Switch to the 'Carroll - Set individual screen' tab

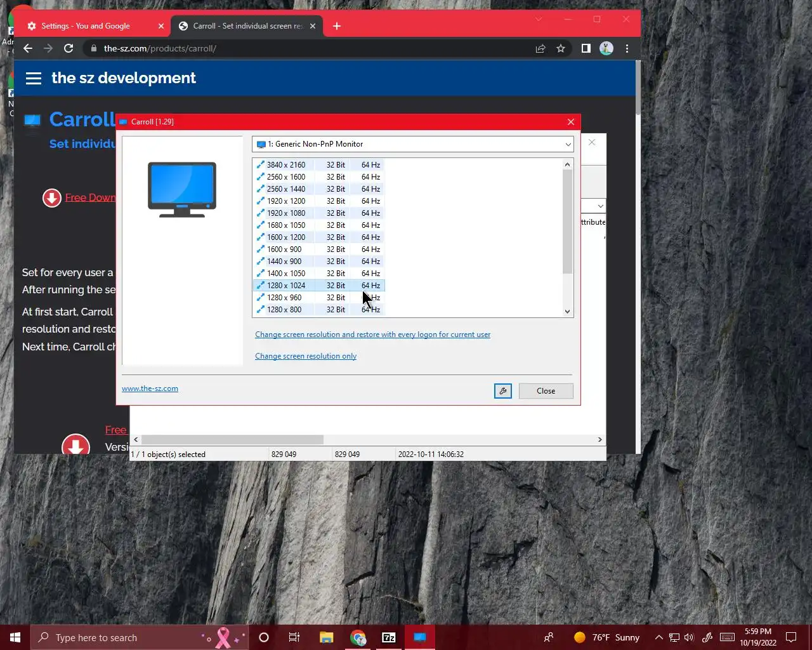247,26
